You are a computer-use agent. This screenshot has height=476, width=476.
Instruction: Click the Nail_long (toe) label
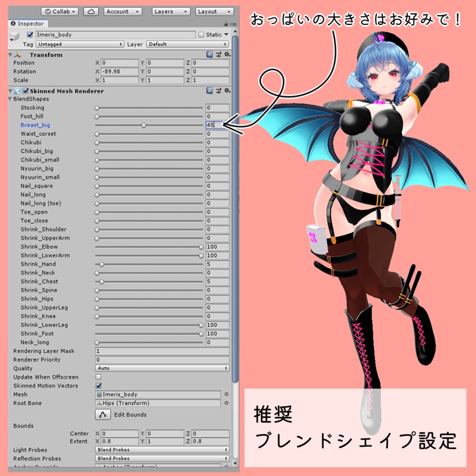point(41,203)
